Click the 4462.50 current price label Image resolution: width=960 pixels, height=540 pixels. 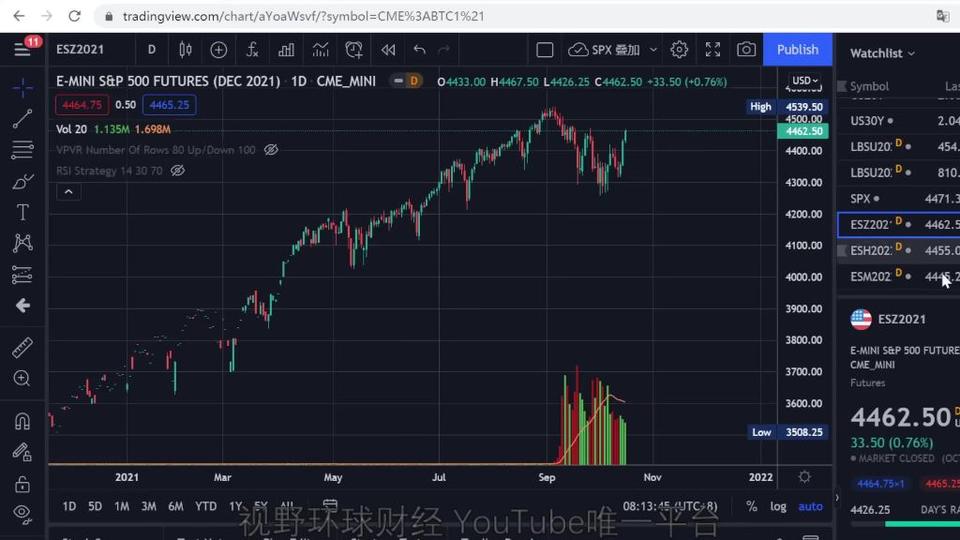coord(803,131)
